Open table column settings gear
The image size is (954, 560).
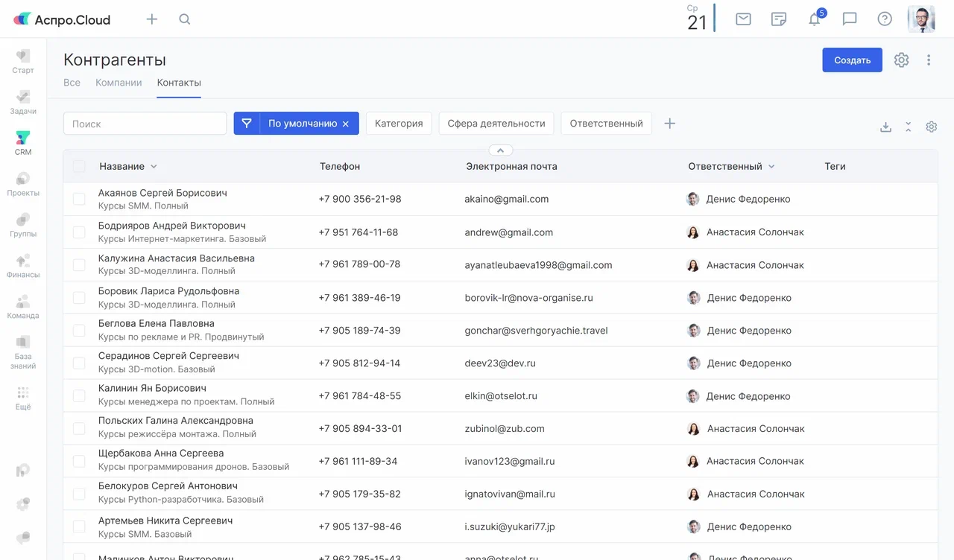coord(931,127)
